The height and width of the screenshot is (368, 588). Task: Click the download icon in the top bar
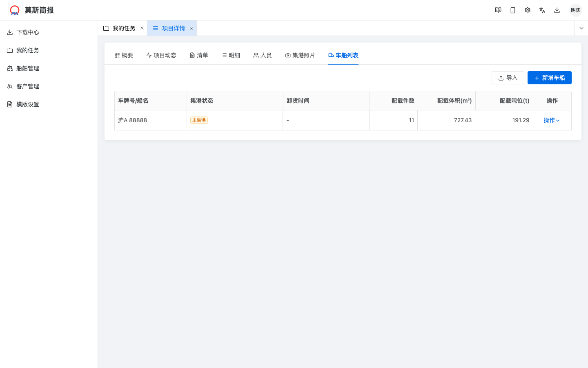557,10
